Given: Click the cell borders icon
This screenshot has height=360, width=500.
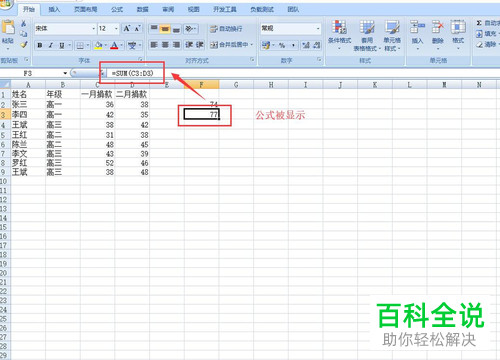Looking at the screenshot, I should point(80,45).
